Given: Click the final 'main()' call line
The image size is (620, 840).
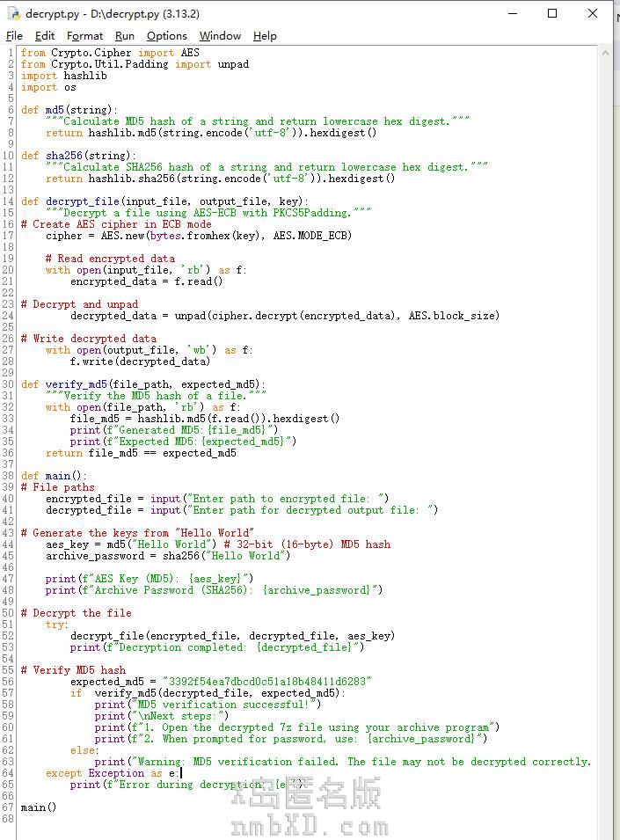Looking at the screenshot, I should pos(39,807).
